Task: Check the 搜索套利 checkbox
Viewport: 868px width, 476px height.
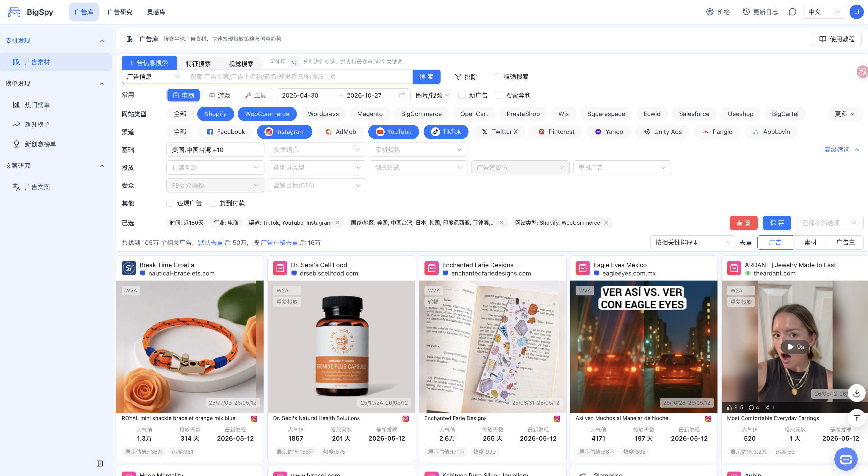Action: pyautogui.click(x=499, y=95)
